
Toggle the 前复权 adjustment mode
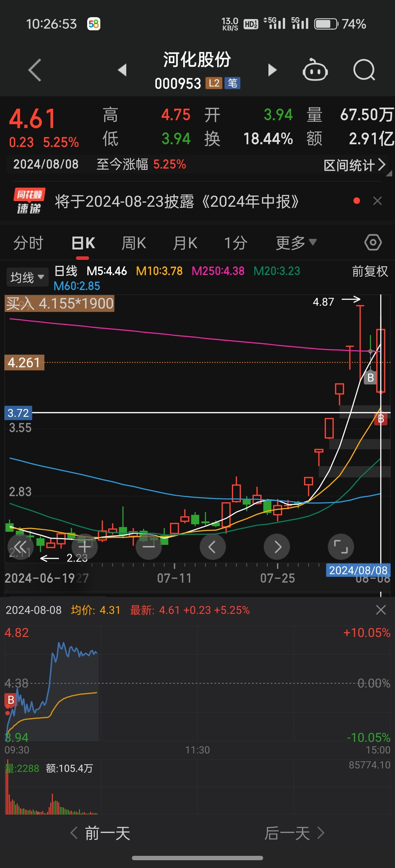370,271
